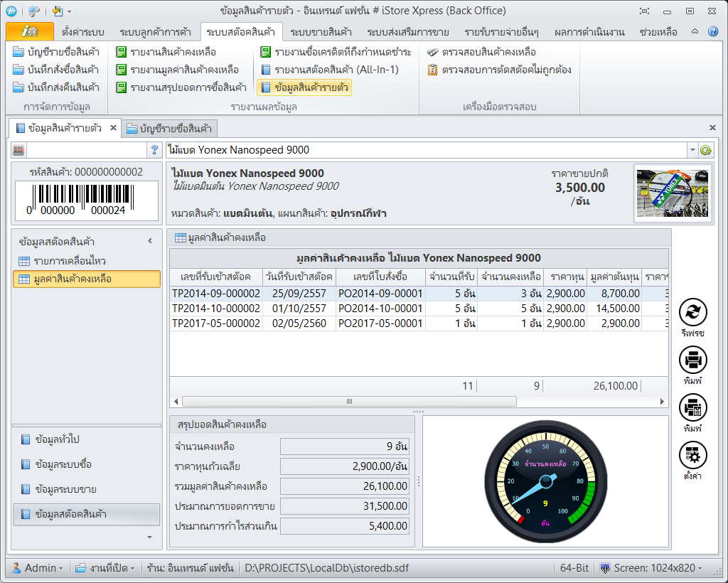The height and width of the screenshot is (583, 728).
Task: Click the ตั้งค่า grid settings button
Action: click(x=692, y=455)
